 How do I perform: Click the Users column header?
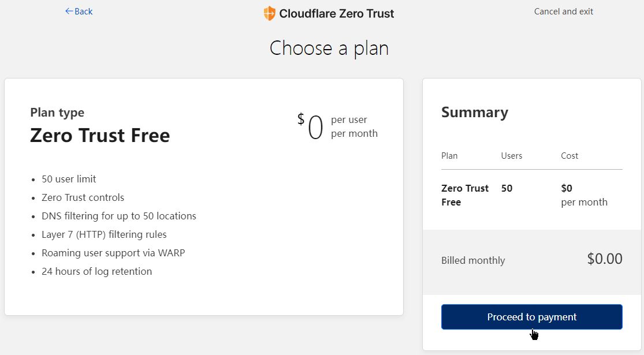[x=511, y=156]
